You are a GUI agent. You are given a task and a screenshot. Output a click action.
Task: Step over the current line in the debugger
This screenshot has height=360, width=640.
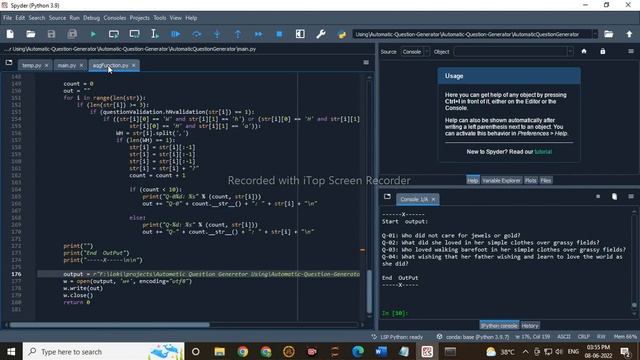tap(197, 34)
